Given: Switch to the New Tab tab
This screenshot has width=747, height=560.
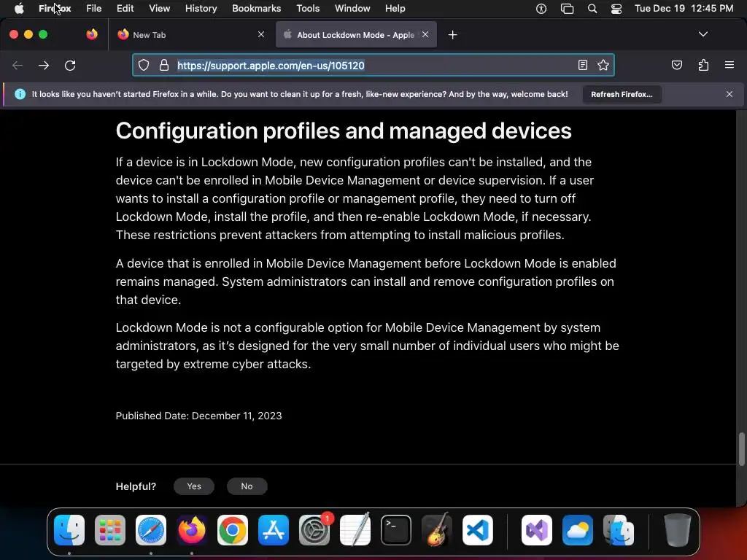Looking at the screenshot, I should [190, 35].
